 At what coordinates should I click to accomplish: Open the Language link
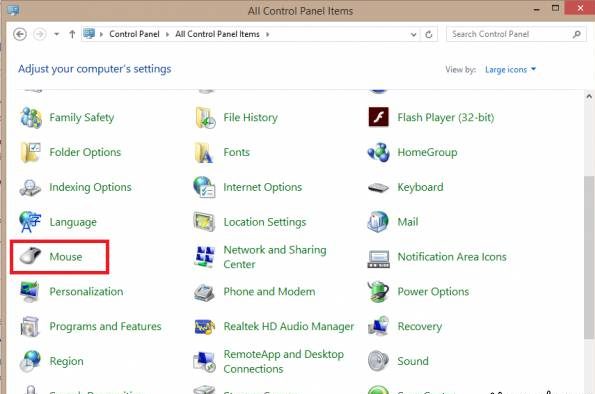[x=73, y=222]
